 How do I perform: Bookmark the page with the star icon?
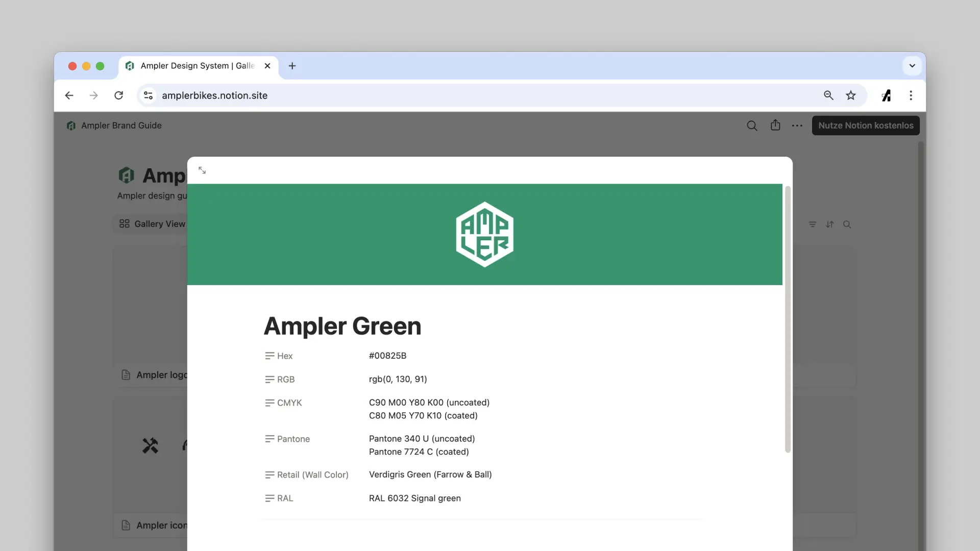(x=851, y=95)
